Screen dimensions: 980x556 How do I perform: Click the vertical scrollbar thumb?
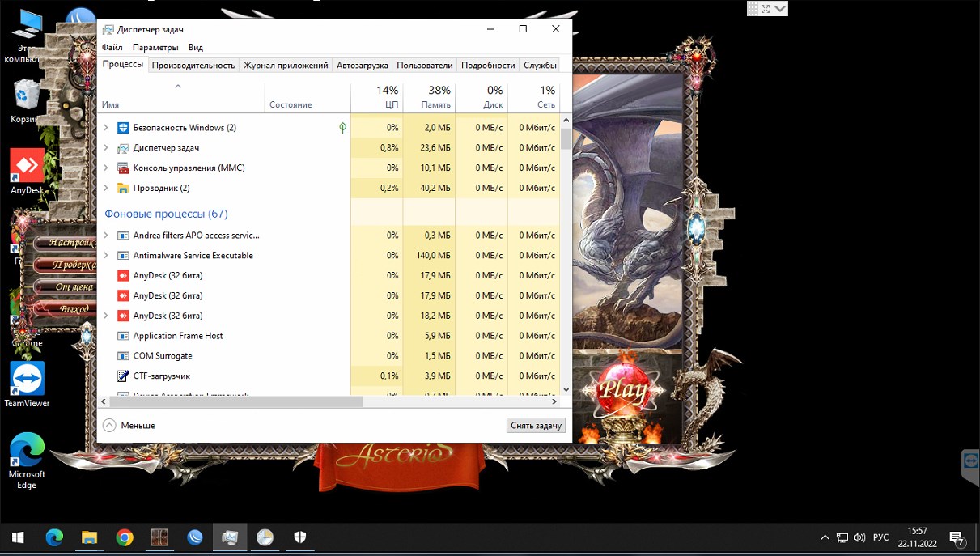[566, 138]
